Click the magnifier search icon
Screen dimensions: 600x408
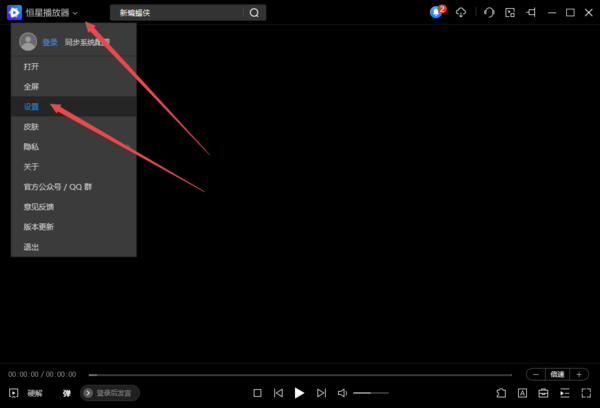tap(254, 13)
